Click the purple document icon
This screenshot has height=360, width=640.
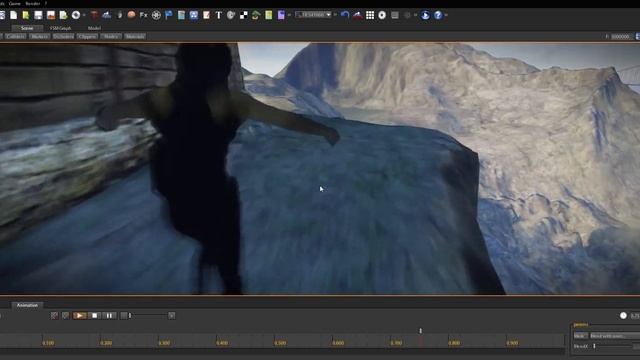click(281, 15)
